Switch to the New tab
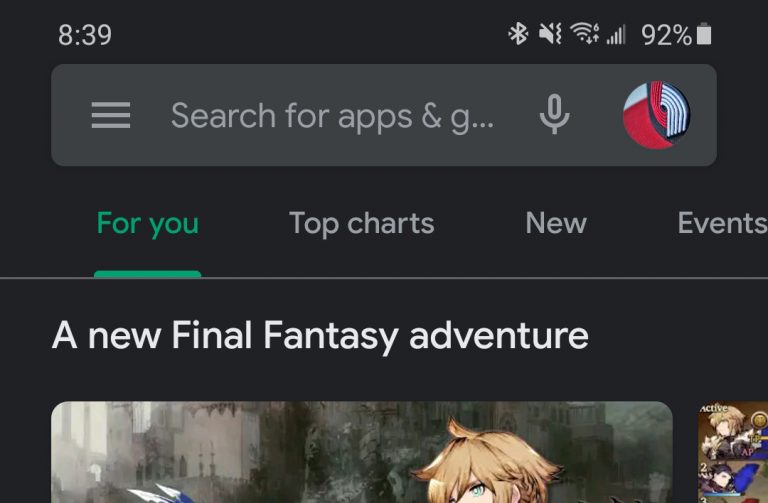Image resolution: width=768 pixels, height=503 pixels. coord(556,223)
